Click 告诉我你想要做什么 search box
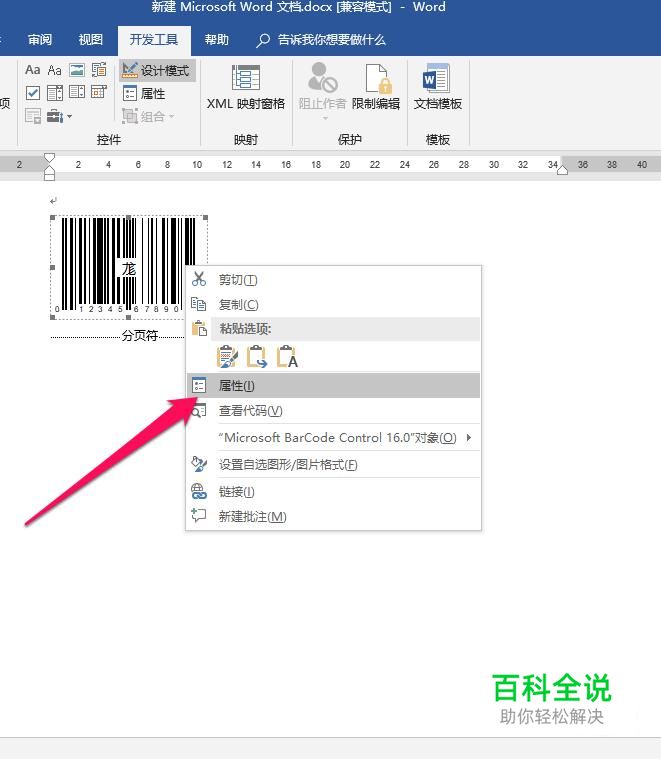This screenshot has width=661, height=760. click(x=321, y=40)
